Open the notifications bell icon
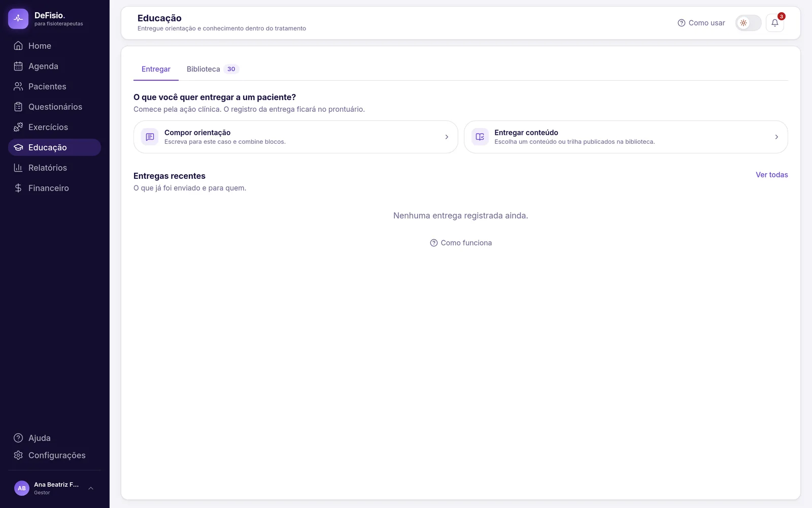Screen dimensions: 812x508 [774, 23]
